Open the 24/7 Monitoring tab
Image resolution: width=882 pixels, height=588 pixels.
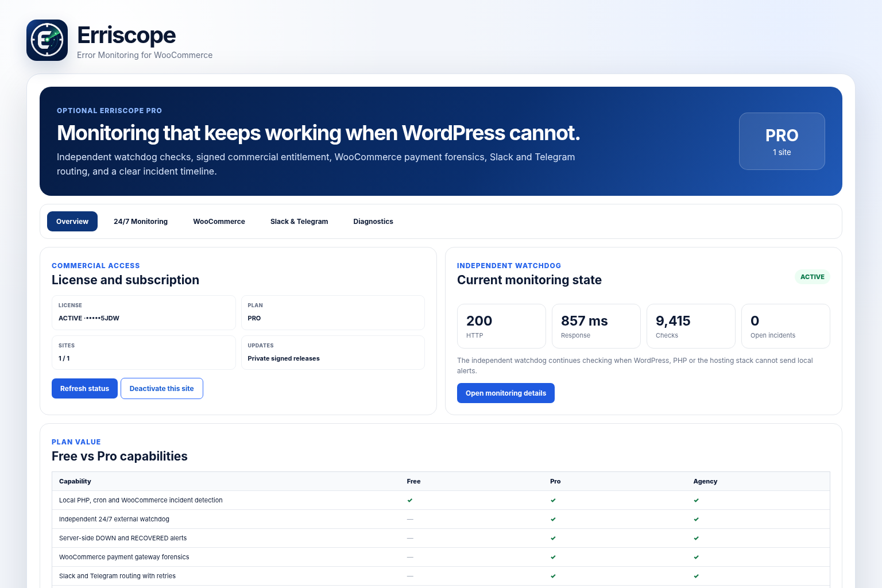pos(141,222)
